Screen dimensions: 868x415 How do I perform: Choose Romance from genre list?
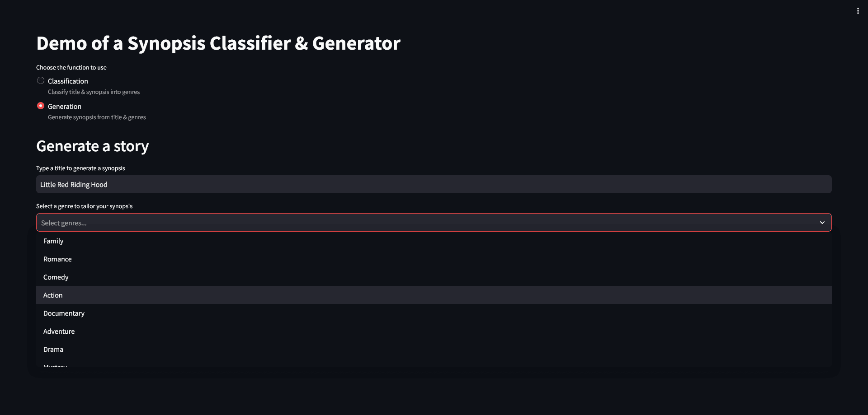pyautogui.click(x=57, y=259)
